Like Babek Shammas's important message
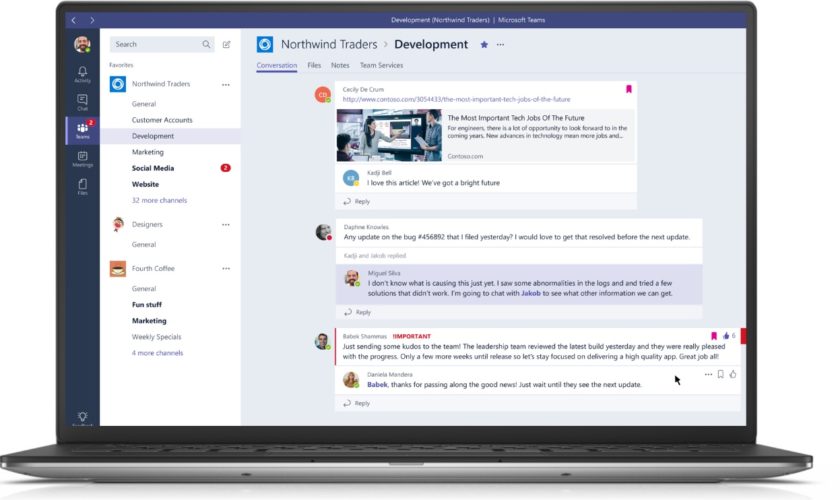 [x=726, y=336]
